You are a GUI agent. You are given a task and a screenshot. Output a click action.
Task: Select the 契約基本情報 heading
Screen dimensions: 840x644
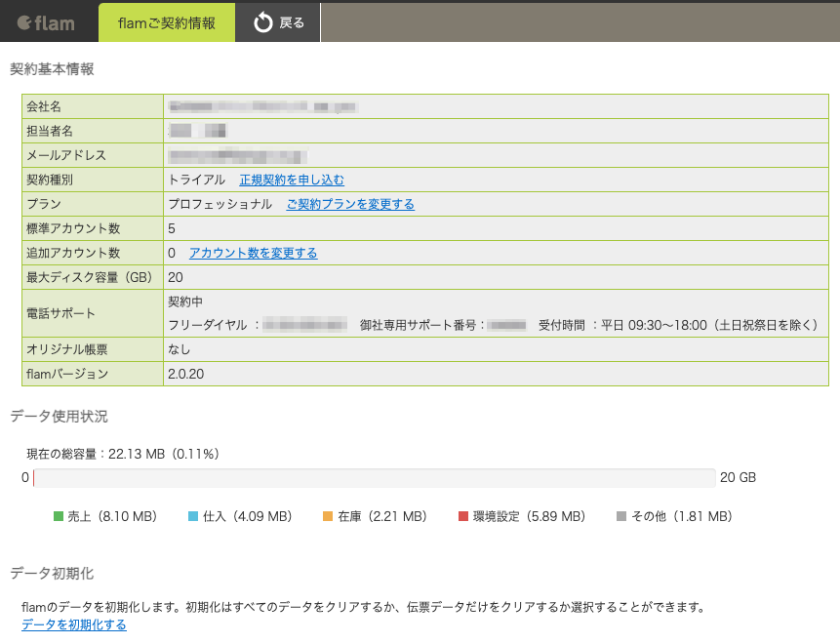(x=52, y=69)
